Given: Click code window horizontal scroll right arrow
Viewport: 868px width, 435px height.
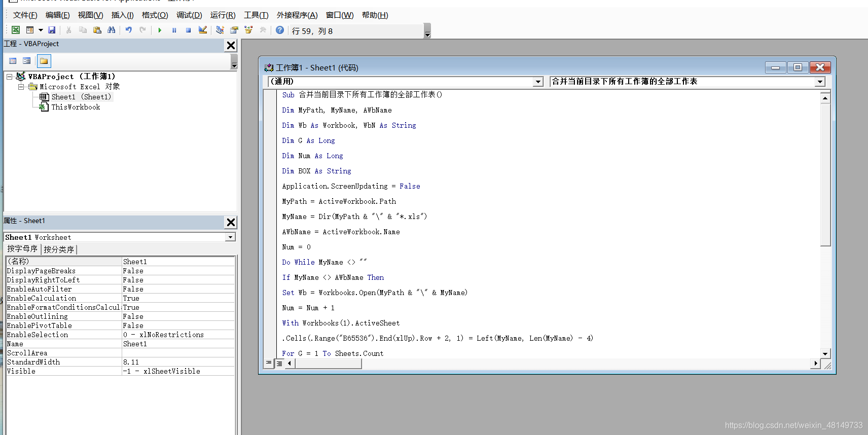Looking at the screenshot, I should [815, 363].
